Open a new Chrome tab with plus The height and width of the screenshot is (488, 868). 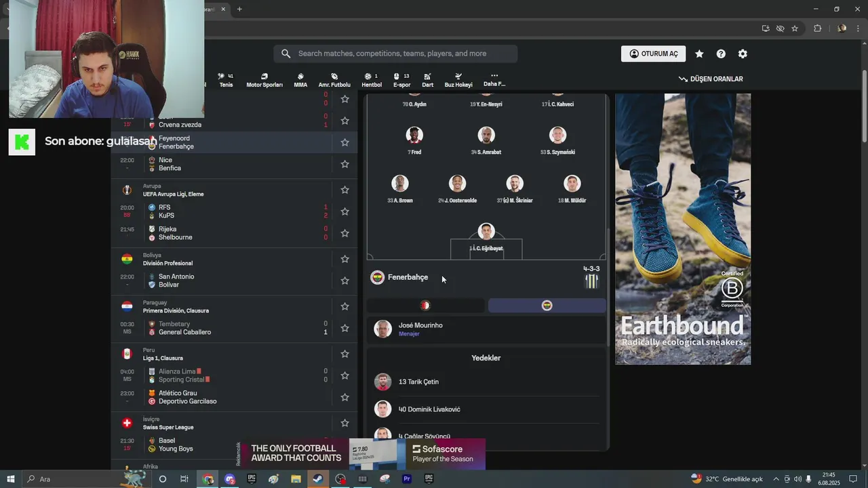click(x=239, y=9)
